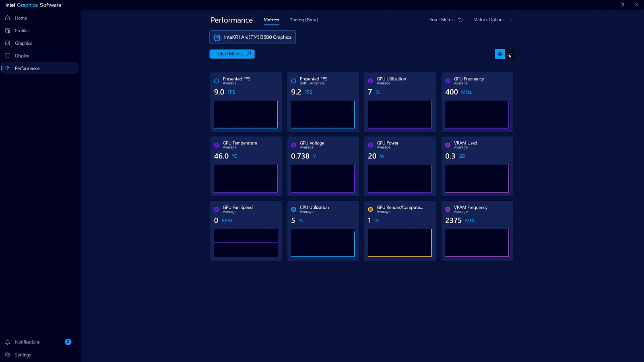The width and height of the screenshot is (644, 362).
Task: Click the CPU Utilization graph
Action: [x=323, y=243]
